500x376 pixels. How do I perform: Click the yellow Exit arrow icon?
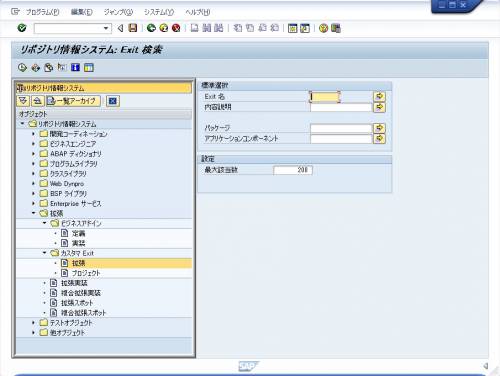pos(164,28)
